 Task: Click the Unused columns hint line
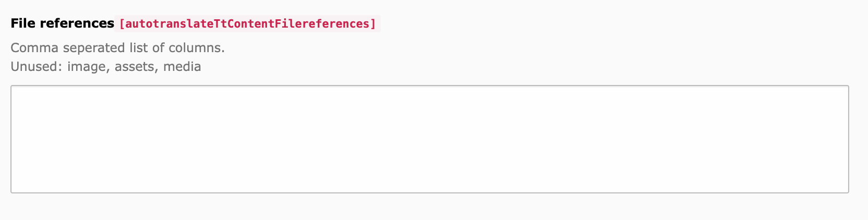(x=106, y=67)
